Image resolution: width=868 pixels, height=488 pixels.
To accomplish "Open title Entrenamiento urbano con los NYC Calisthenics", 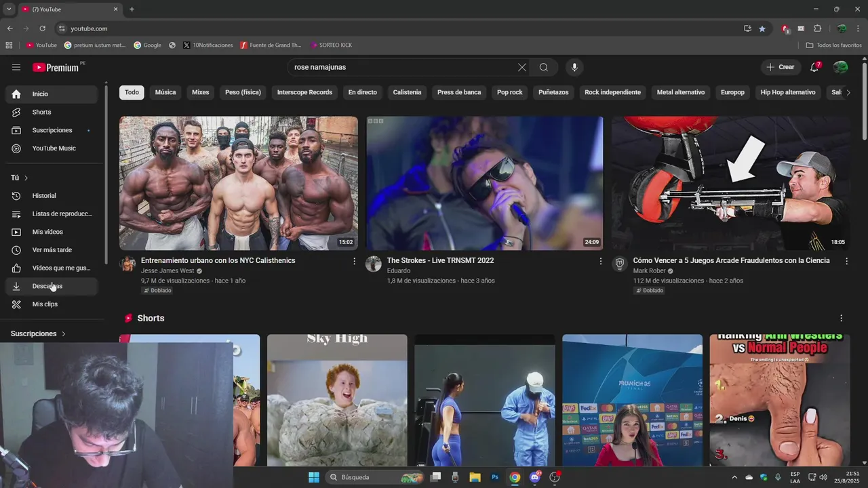I will click(218, 260).
